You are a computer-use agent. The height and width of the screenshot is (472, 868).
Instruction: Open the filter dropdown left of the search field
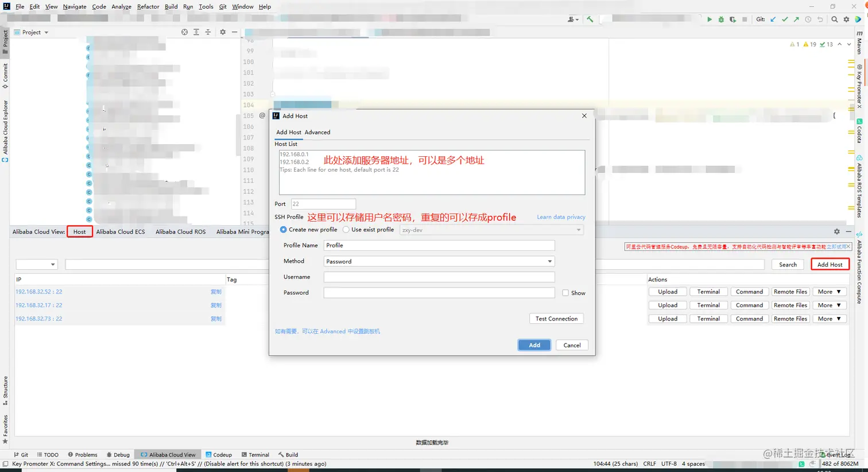[36, 264]
